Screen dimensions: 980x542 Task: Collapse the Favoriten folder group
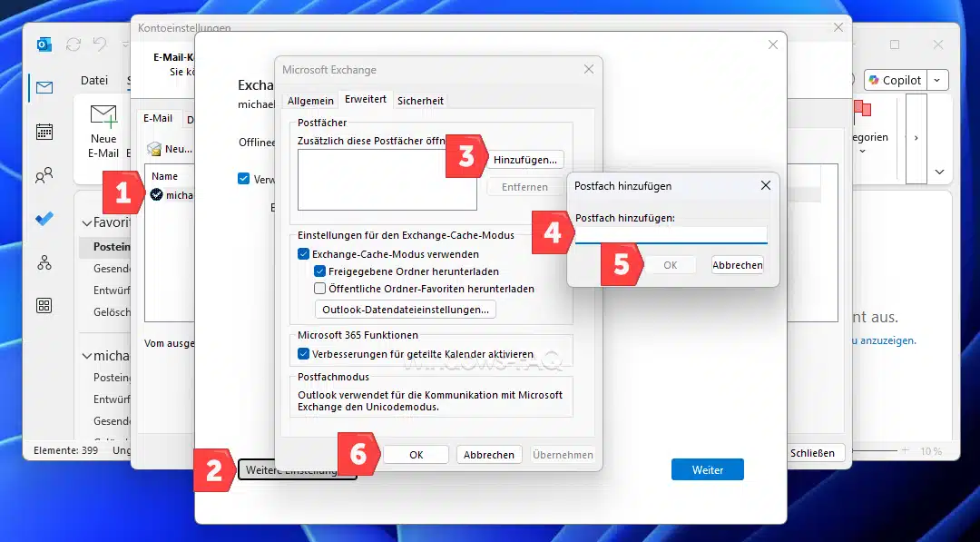click(x=87, y=222)
